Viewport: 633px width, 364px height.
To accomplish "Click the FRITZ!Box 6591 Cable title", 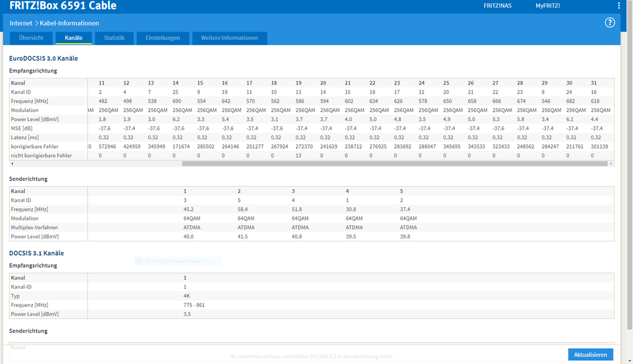I will [x=63, y=6].
